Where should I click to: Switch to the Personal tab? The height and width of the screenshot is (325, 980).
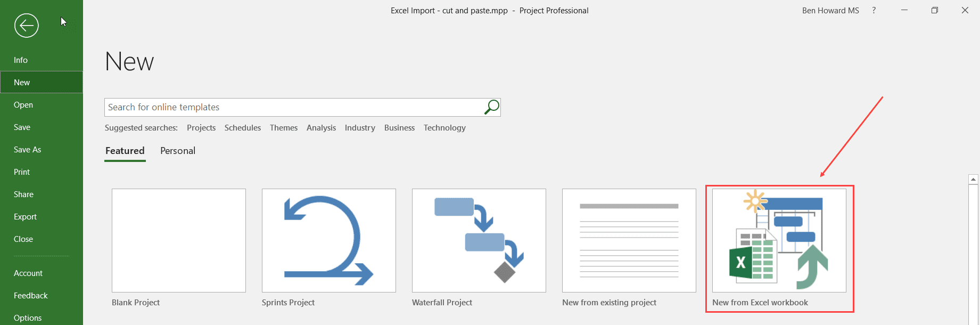(x=178, y=151)
